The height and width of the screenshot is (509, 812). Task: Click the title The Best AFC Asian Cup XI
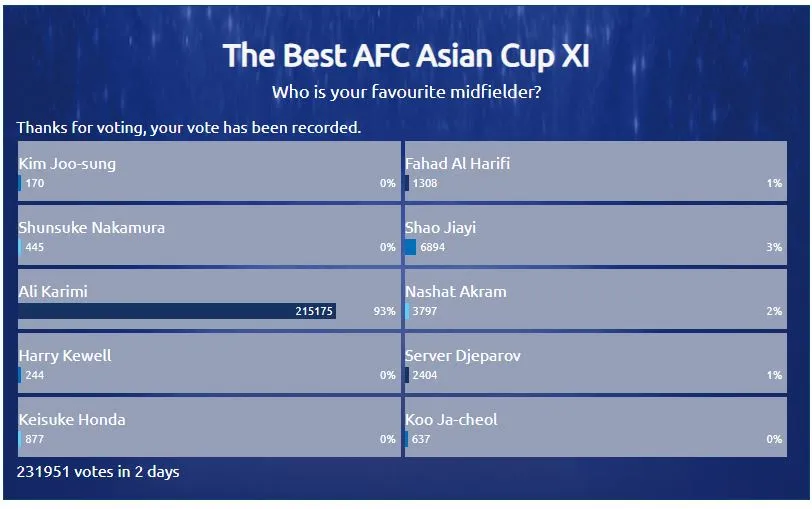pyautogui.click(x=407, y=56)
